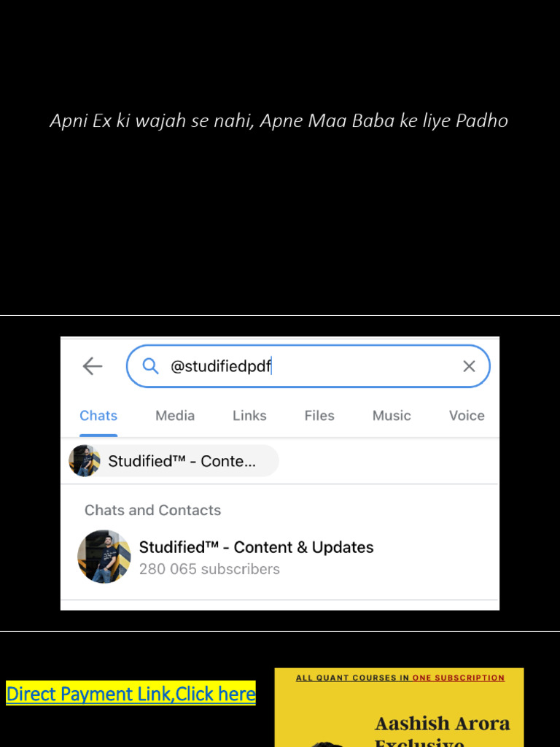Clear search text with the X icon
The image size is (560, 747).
coord(469,366)
